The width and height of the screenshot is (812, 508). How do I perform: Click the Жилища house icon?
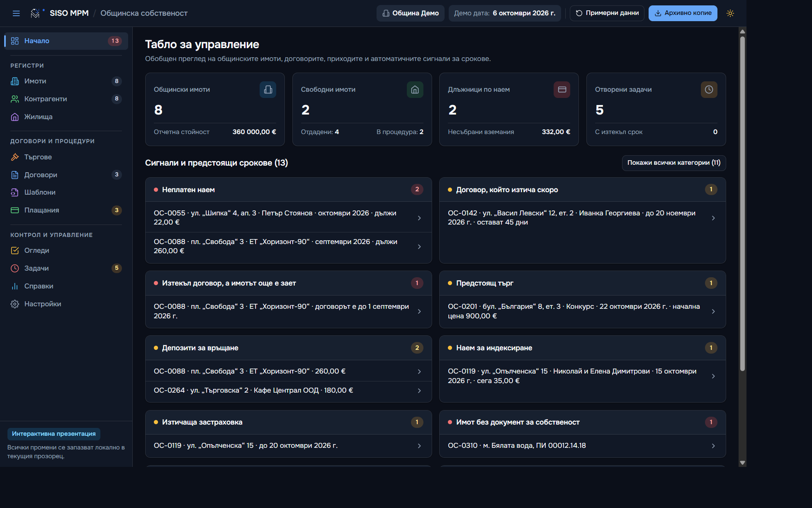tap(15, 117)
